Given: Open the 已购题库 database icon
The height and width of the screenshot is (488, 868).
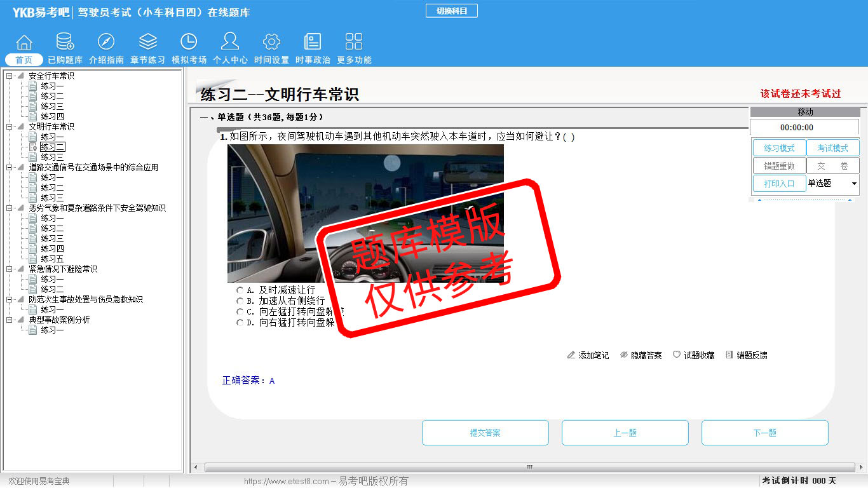Looking at the screenshot, I should [x=65, y=42].
